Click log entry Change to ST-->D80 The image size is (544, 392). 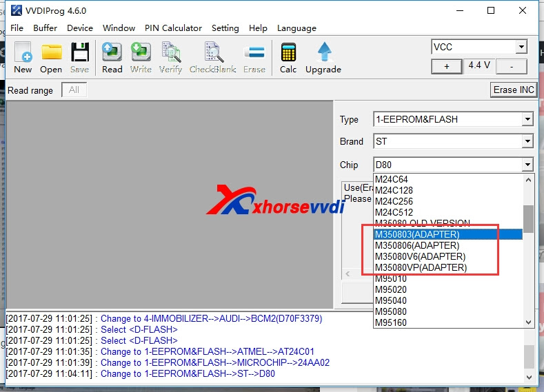[x=188, y=373]
